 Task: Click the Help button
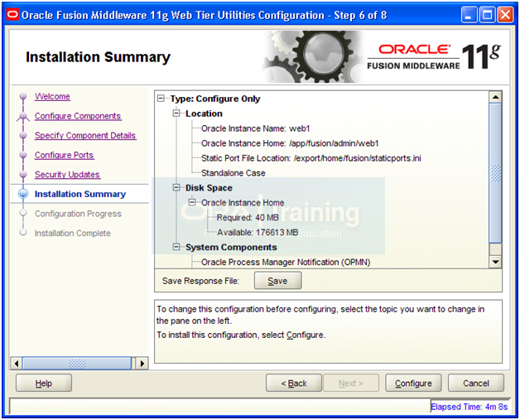[44, 384]
